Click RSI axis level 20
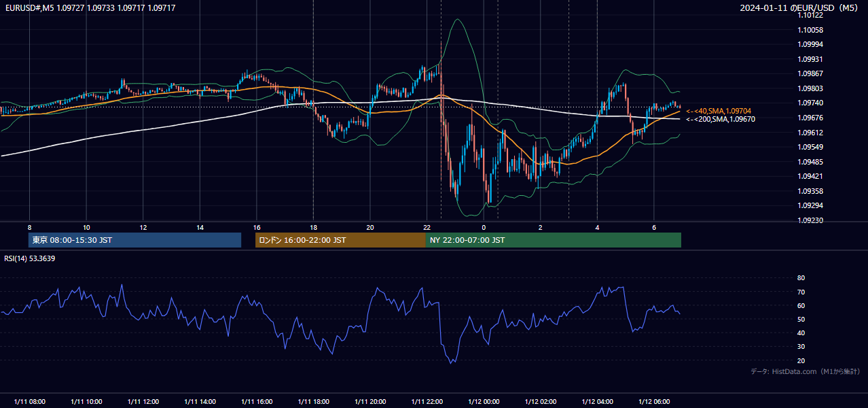 pyautogui.click(x=801, y=360)
